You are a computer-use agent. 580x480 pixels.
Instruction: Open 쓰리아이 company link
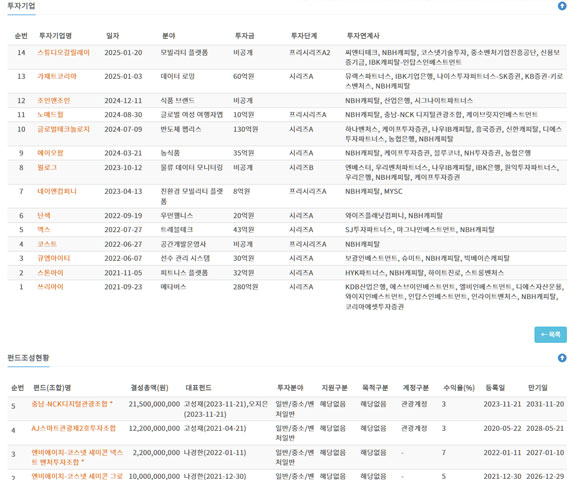point(50,287)
